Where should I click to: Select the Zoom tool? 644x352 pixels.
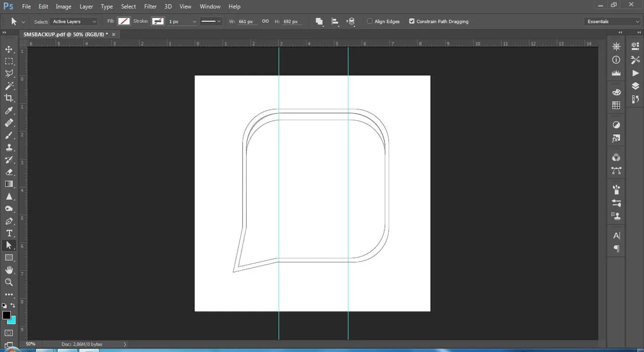(x=9, y=282)
